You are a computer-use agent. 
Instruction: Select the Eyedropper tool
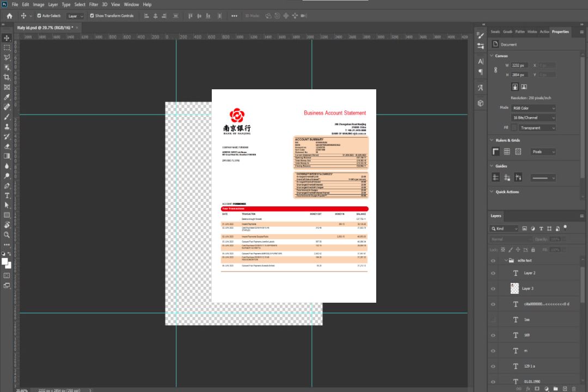tap(7, 97)
